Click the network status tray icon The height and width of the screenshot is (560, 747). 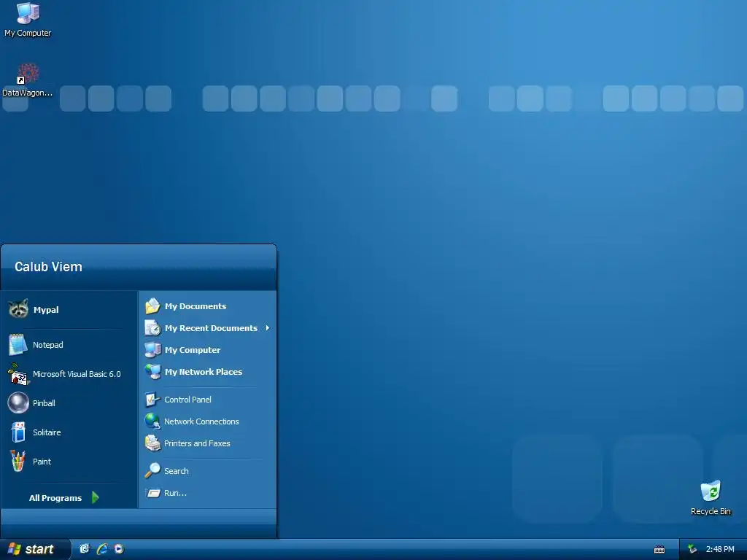[x=692, y=549]
